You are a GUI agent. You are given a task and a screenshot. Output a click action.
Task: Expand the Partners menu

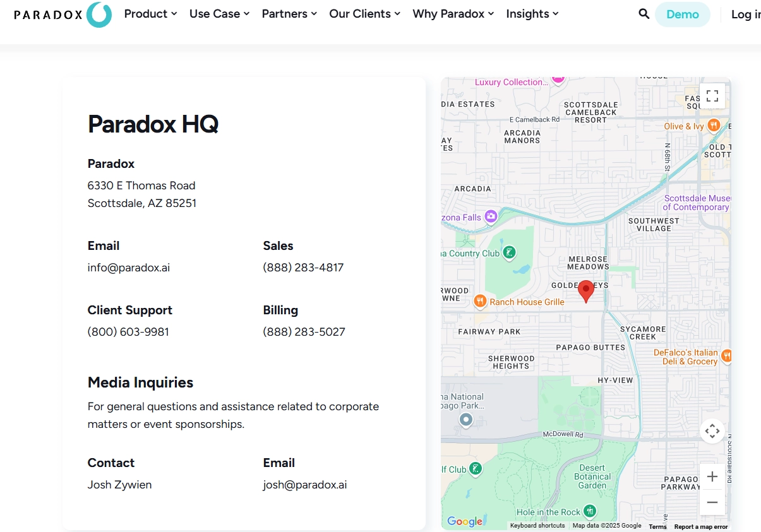(x=289, y=14)
